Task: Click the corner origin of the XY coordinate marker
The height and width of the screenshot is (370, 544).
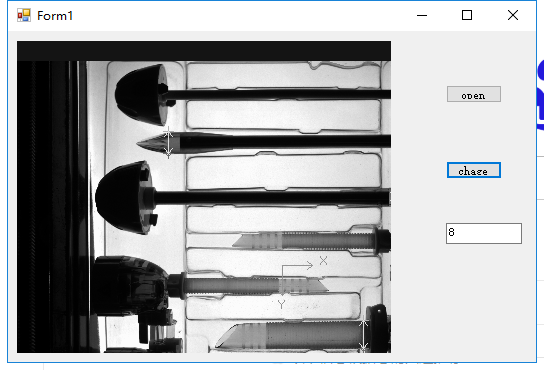Action: click(282, 266)
